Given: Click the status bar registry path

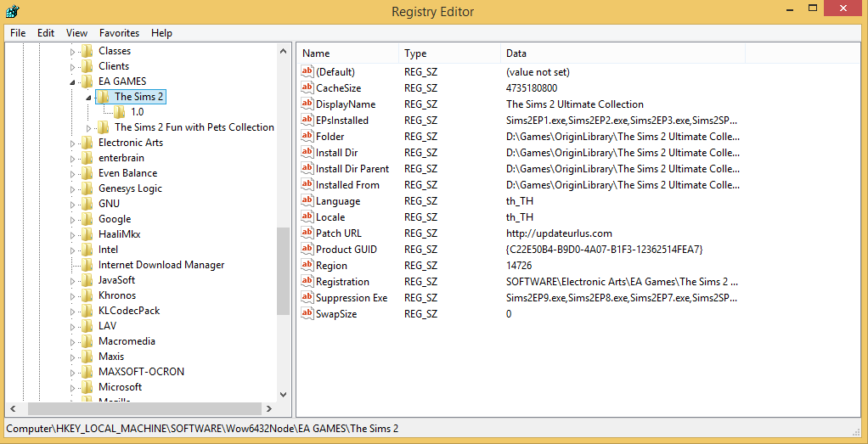Looking at the screenshot, I should tap(202, 428).
